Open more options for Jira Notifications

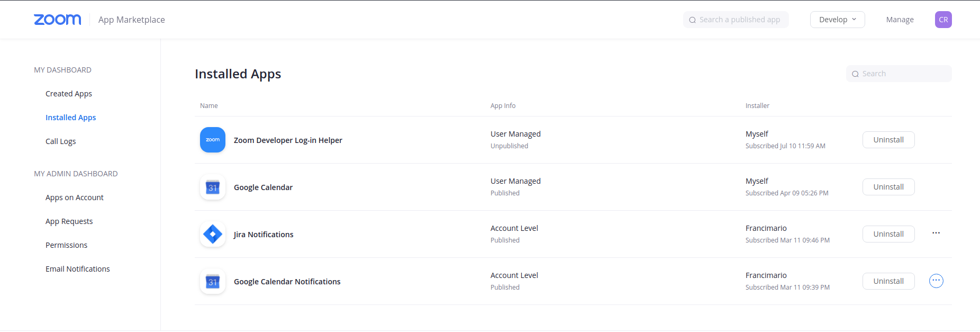tap(936, 234)
